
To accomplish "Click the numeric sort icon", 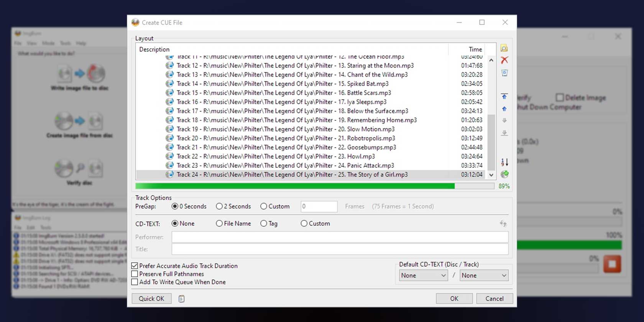I will 504,162.
